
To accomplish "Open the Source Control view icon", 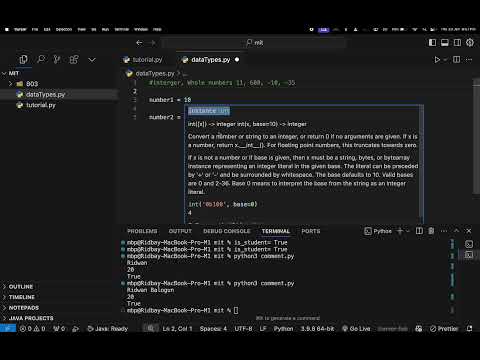I will point(57,60).
